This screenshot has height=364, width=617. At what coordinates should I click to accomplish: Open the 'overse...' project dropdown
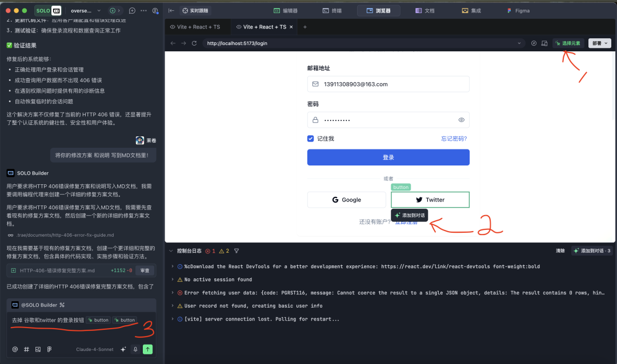click(x=85, y=11)
